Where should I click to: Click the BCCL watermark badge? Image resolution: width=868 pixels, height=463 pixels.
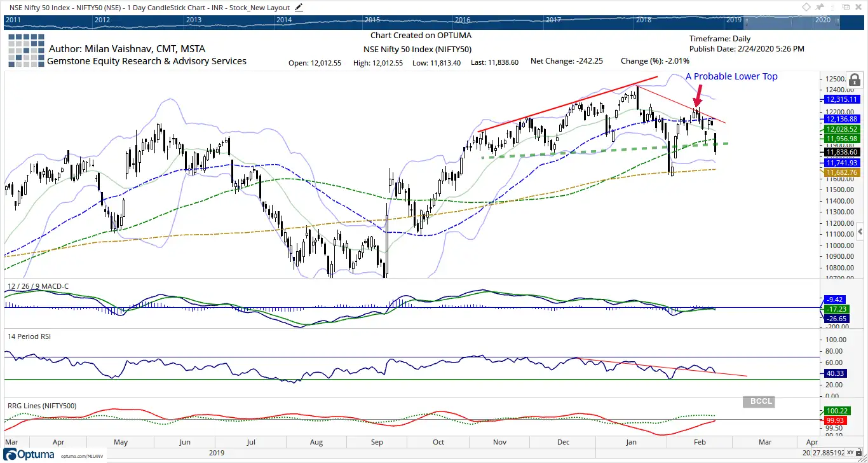[757, 402]
